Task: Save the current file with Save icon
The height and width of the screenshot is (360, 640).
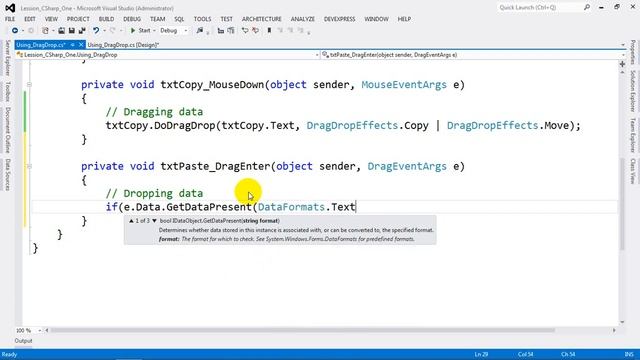Action: [71, 31]
